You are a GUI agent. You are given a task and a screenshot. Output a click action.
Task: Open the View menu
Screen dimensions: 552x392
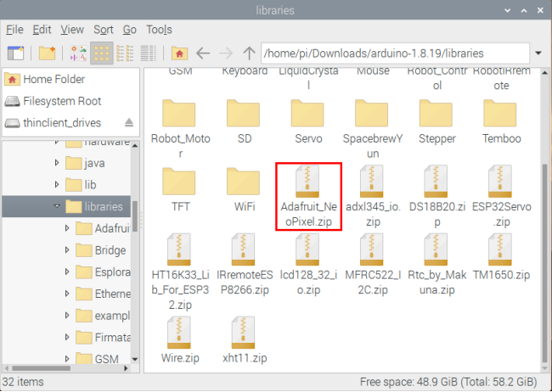point(72,30)
